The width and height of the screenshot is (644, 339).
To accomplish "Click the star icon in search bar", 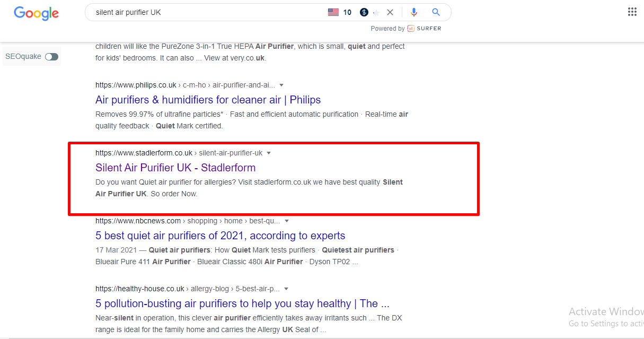I will pyautogui.click(x=376, y=12).
